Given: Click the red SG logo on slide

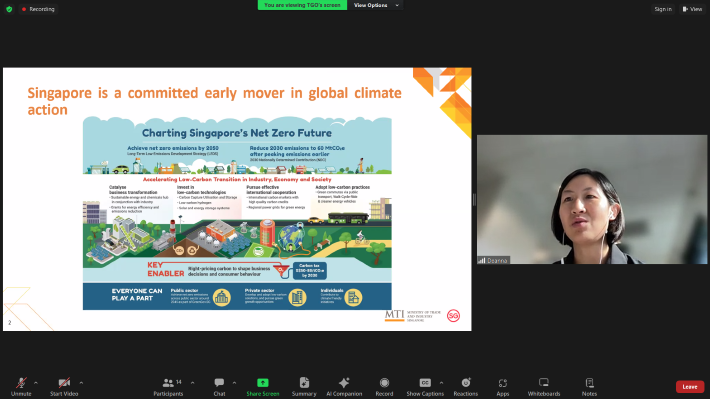Looking at the screenshot, I should 453,316.
